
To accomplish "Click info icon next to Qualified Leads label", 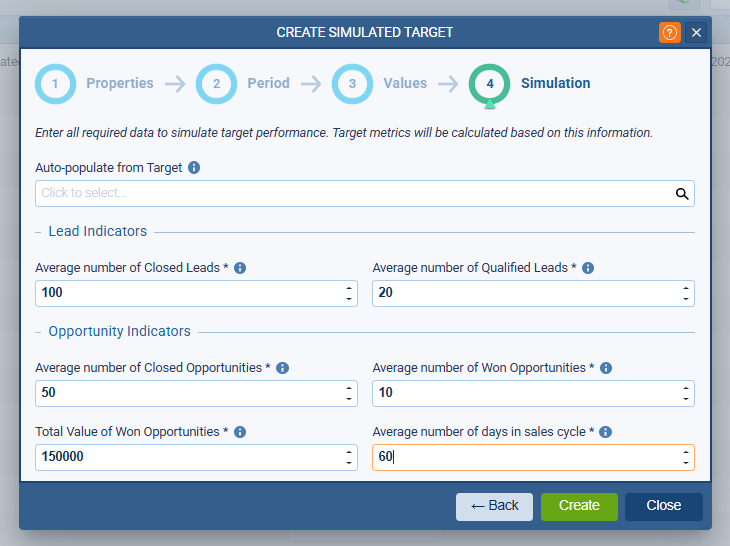I will [x=588, y=268].
